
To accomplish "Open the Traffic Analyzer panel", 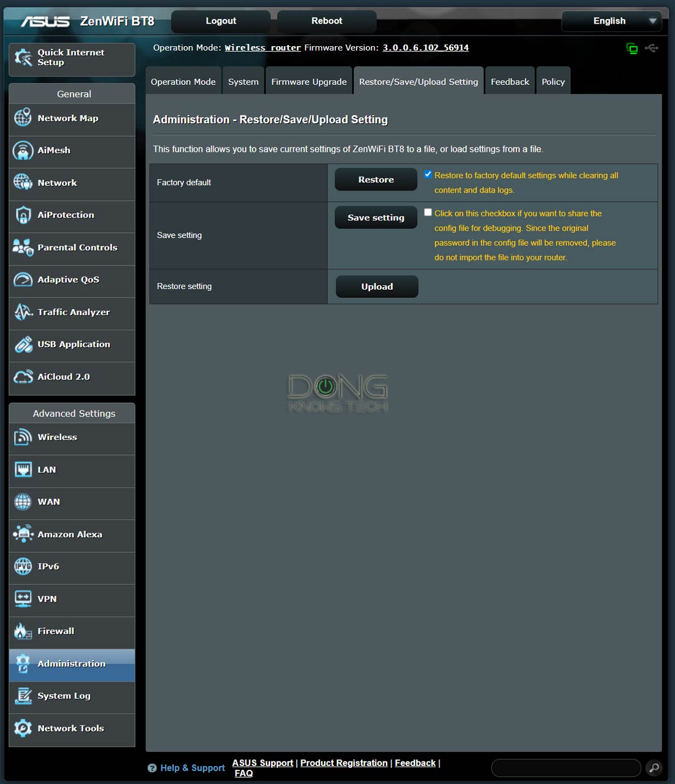I will coord(73,312).
